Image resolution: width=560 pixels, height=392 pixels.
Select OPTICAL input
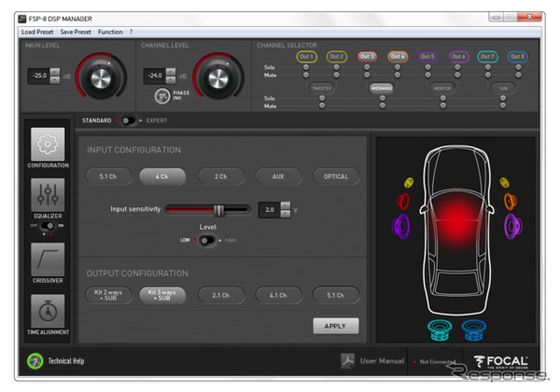coord(336,176)
